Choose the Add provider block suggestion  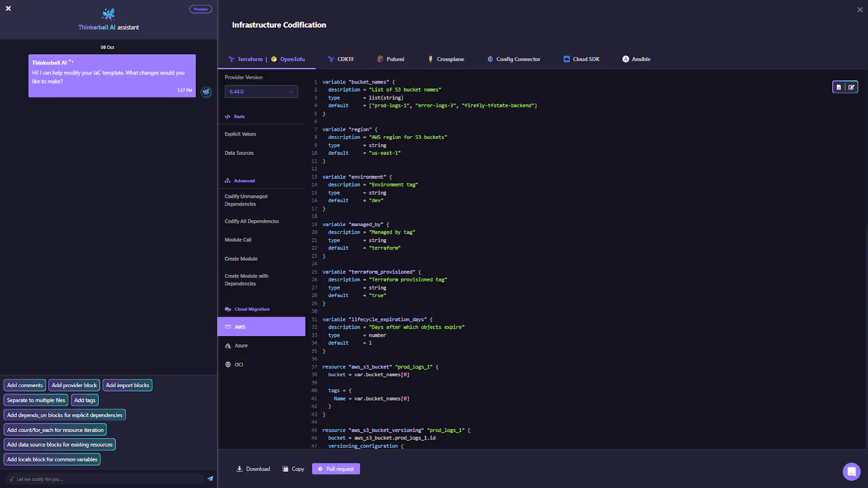[74, 385]
